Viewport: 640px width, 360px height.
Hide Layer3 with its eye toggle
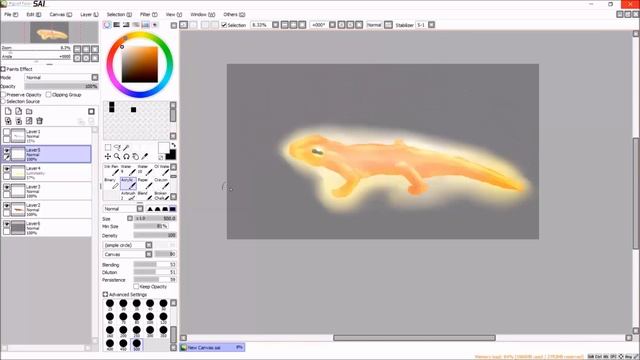click(x=7, y=187)
